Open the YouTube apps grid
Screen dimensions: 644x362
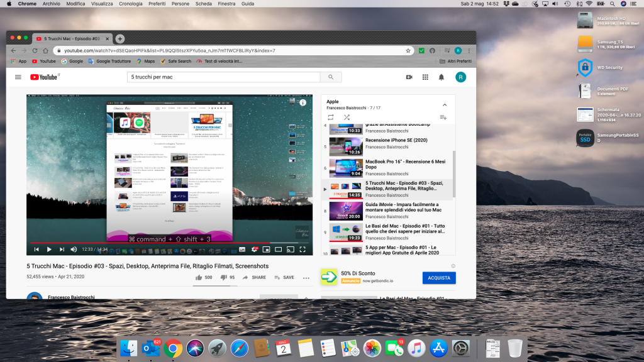[425, 77]
